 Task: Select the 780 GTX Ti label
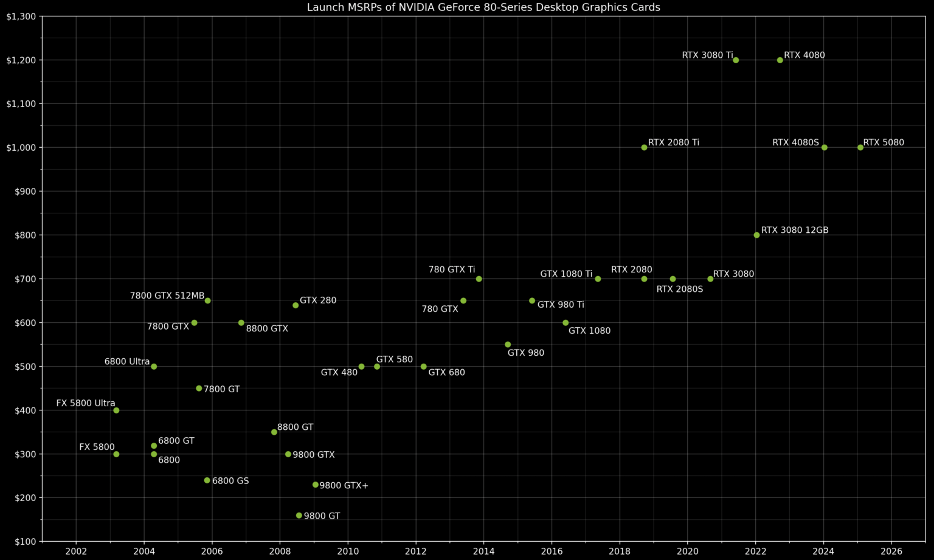pos(452,270)
